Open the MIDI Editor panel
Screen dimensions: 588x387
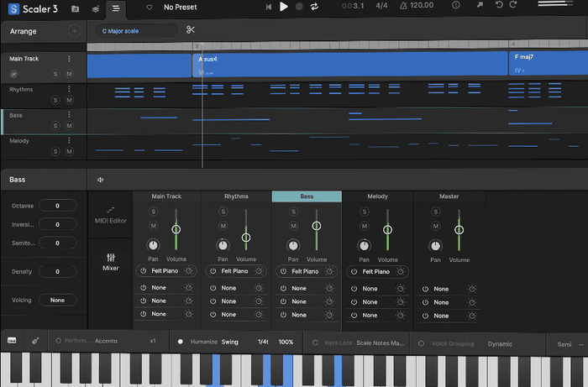[x=111, y=215]
